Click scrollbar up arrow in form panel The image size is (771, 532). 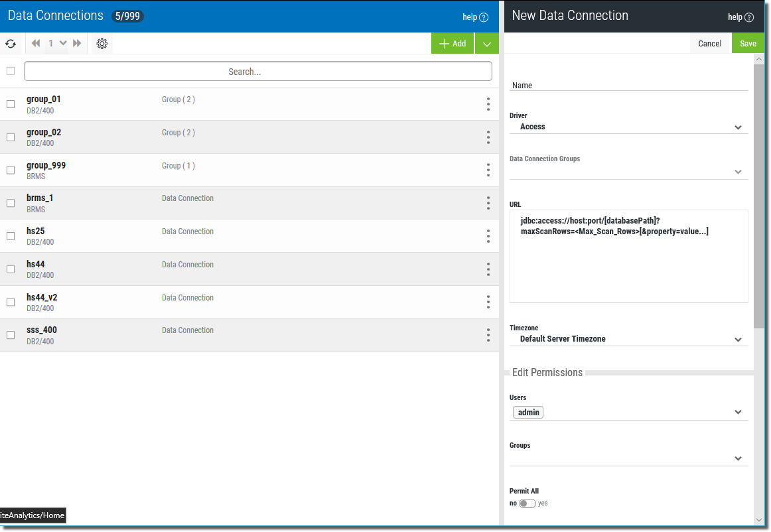pos(758,59)
